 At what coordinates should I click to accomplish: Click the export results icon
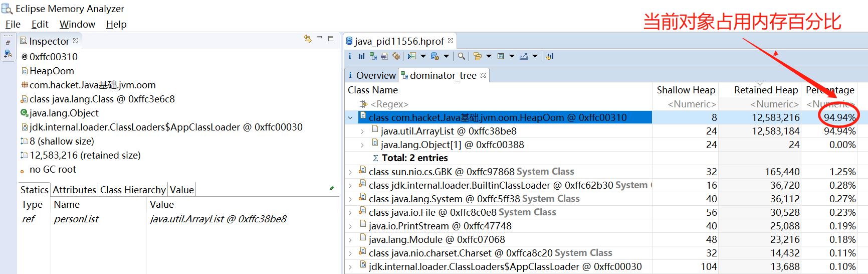coord(524,56)
